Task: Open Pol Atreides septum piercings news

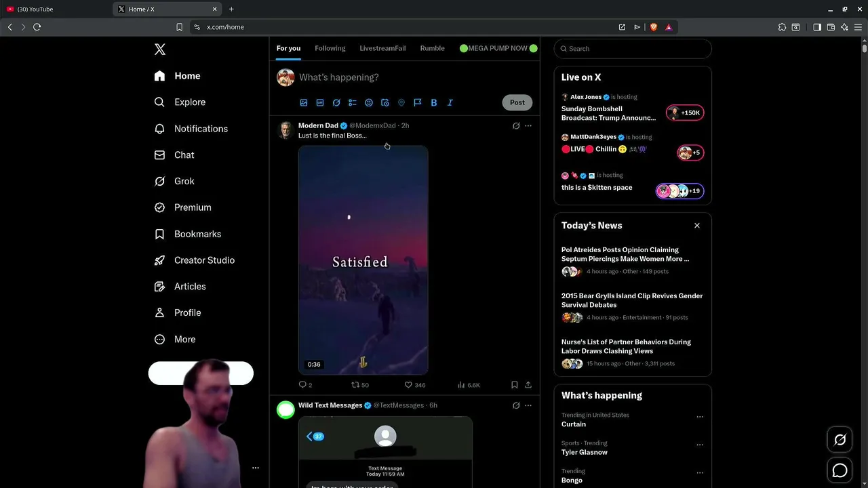Action: pyautogui.click(x=633, y=261)
